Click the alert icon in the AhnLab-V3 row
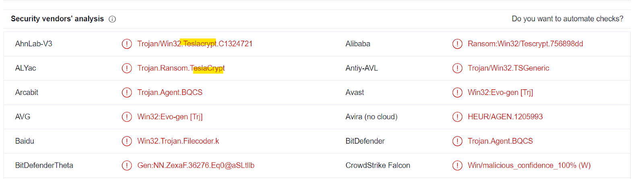 point(127,44)
